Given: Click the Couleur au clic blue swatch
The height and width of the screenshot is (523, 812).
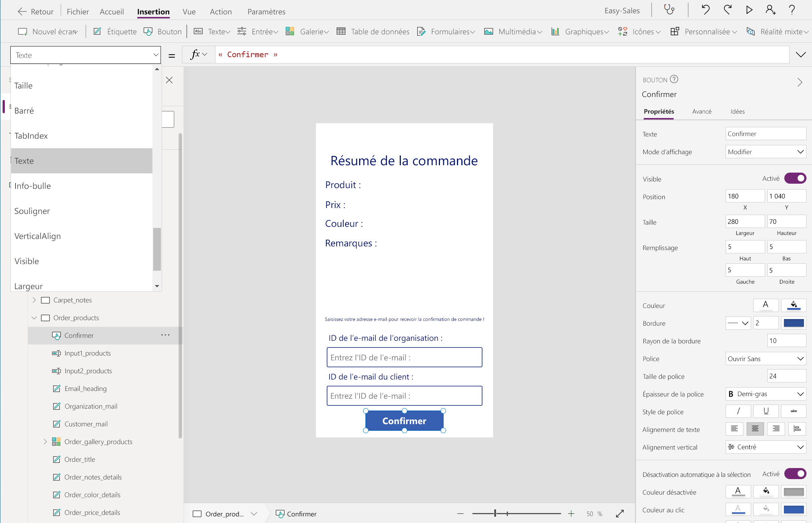Looking at the screenshot, I should pos(794,509).
